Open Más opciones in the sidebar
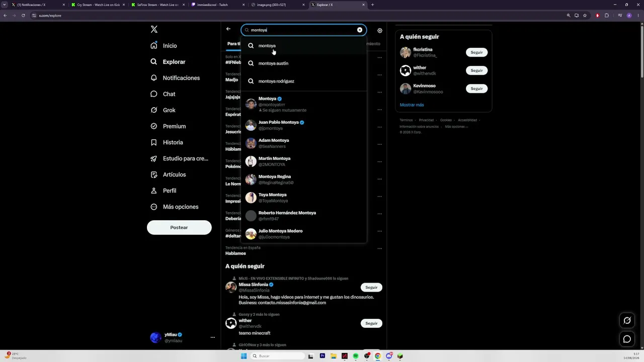644x362 pixels. (174, 207)
